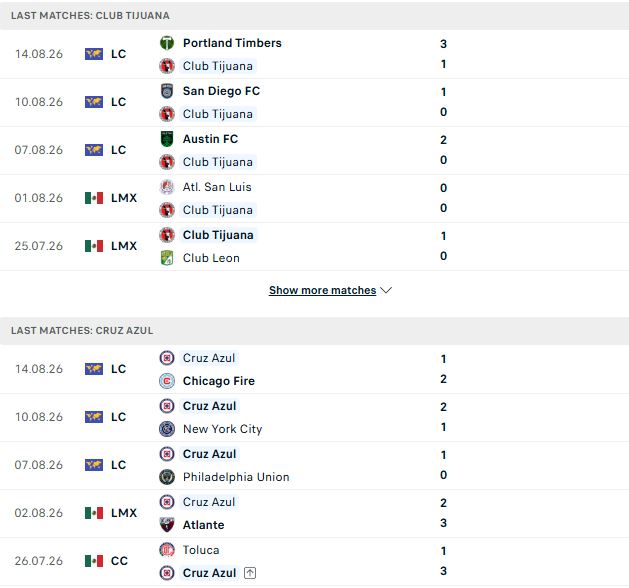Click the Portland Timbers team logo

coord(167,43)
